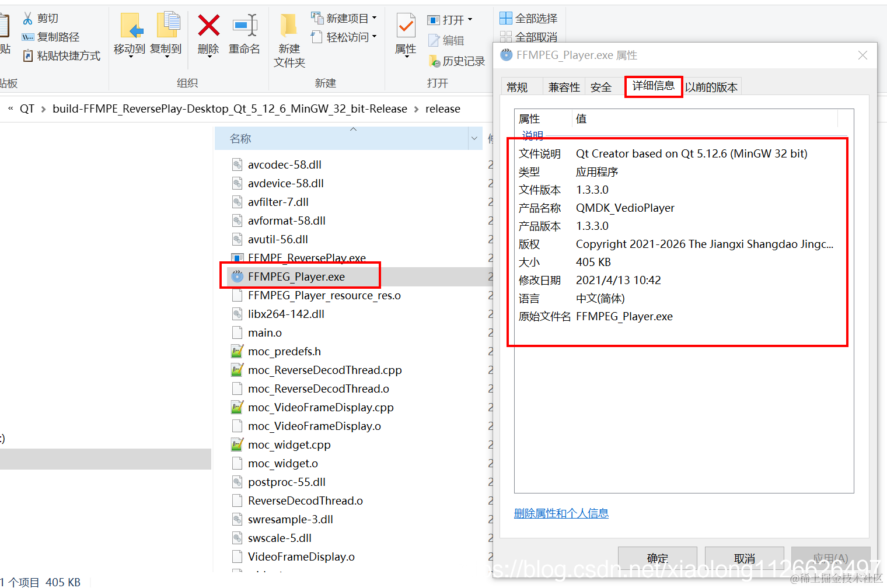
Task: Select avcodec-58.dll file icon
Action: point(237,164)
